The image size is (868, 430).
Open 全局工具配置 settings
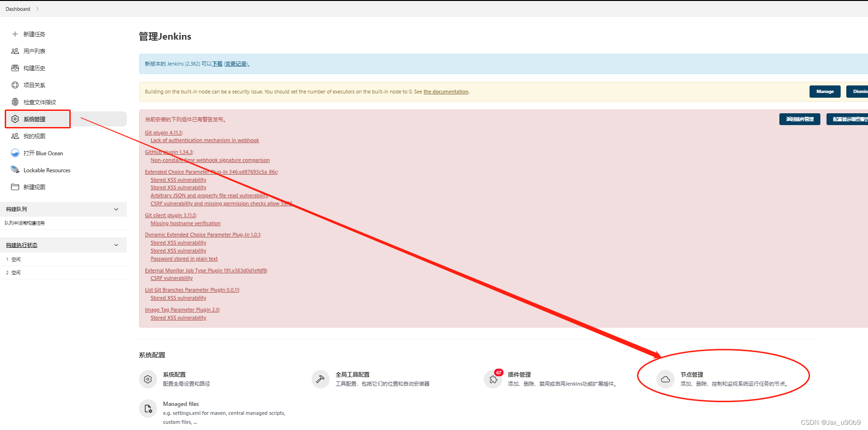[353, 374]
